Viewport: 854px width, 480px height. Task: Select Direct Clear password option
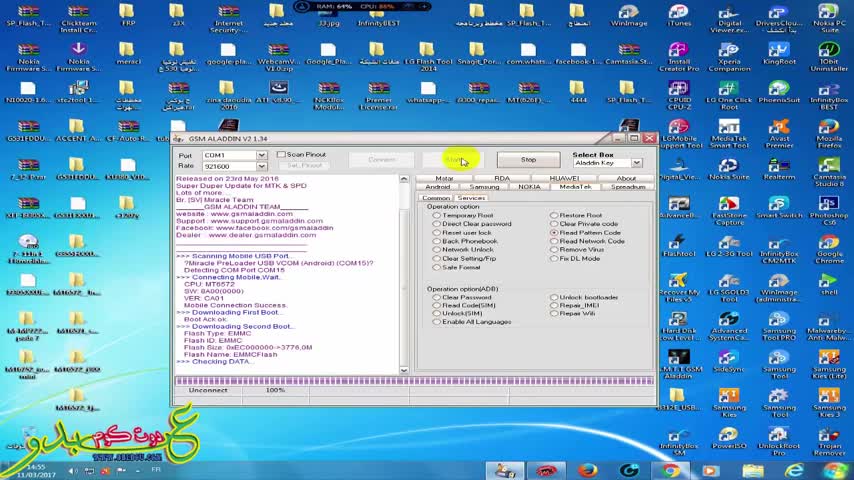[436, 224]
